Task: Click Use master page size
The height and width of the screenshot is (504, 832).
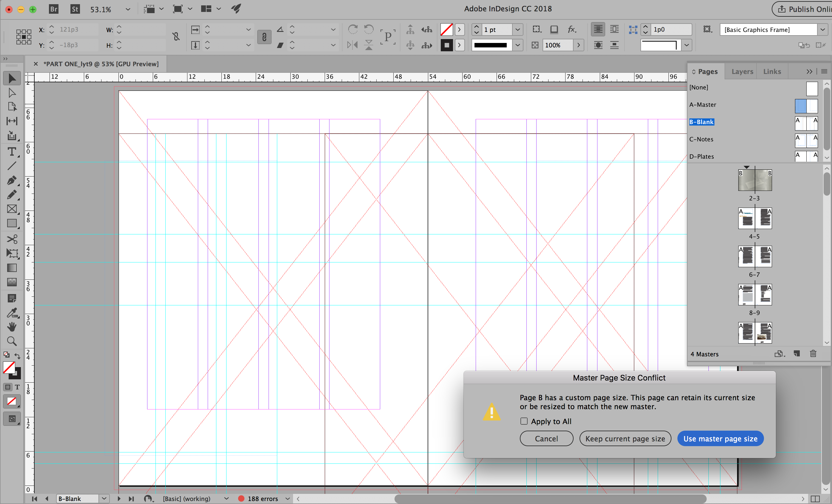Action: [x=721, y=439]
